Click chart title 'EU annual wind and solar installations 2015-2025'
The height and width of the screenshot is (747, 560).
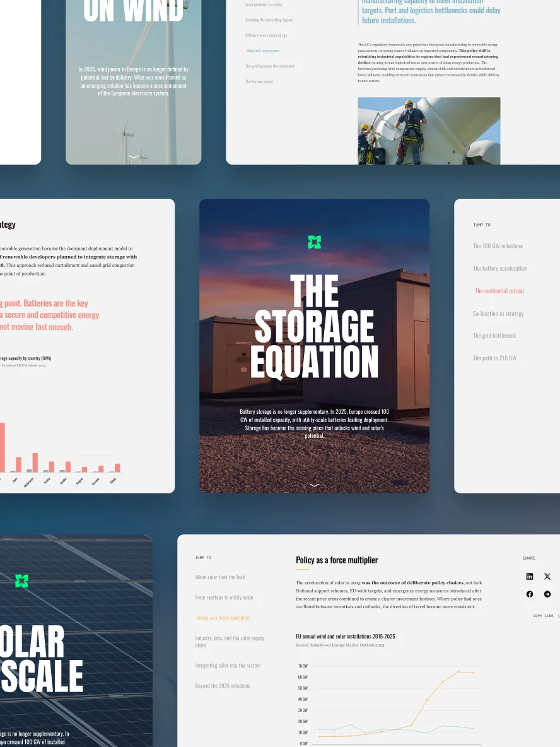click(x=345, y=637)
